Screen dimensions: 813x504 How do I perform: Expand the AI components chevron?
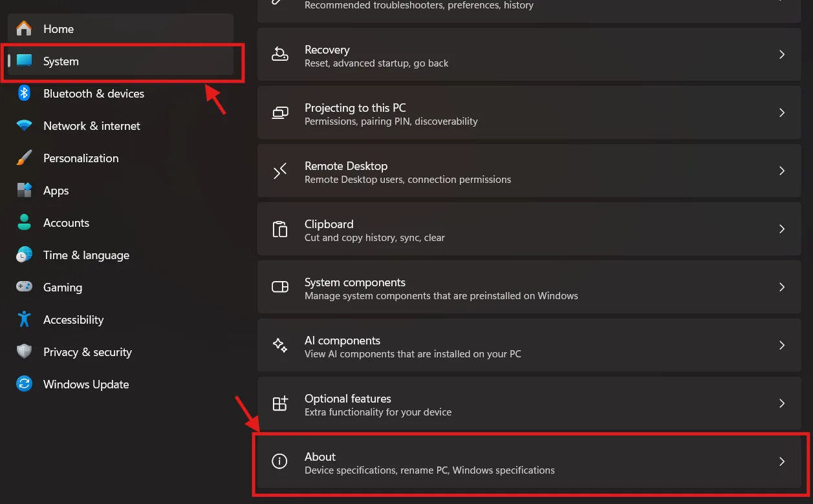coord(781,345)
